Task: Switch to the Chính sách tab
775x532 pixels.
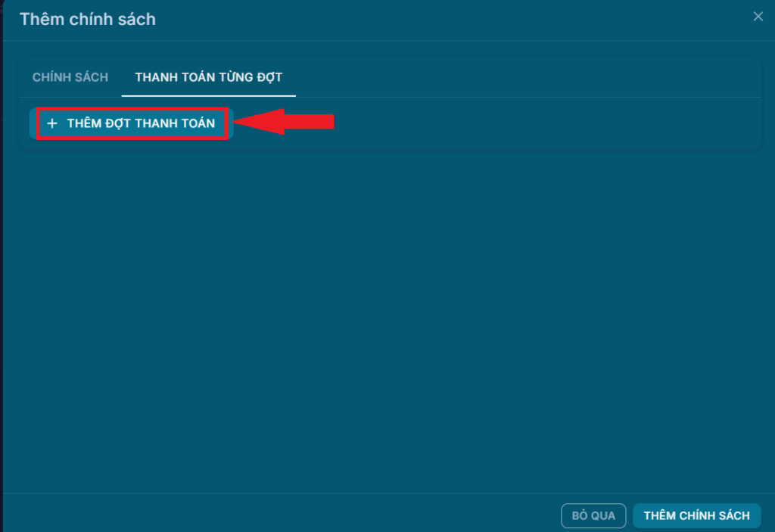Action: tap(70, 77)
